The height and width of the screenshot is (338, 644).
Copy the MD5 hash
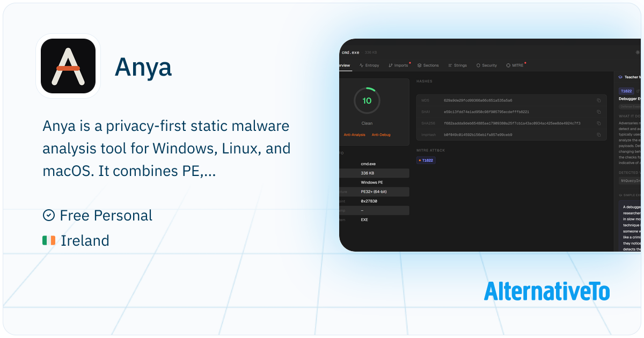(599, 100)
